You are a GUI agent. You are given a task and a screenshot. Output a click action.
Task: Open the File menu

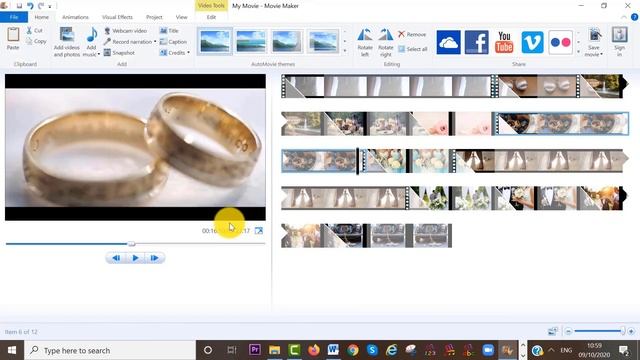(x=14, y=17)
